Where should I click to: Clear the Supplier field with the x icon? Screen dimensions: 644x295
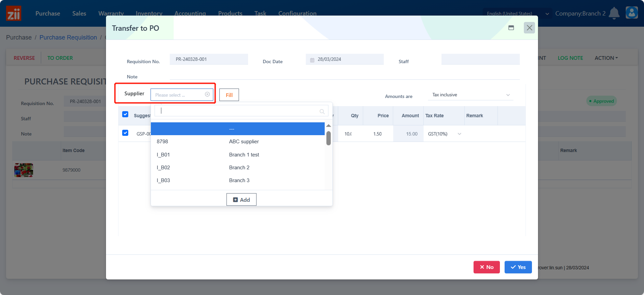tap(207, 94)
